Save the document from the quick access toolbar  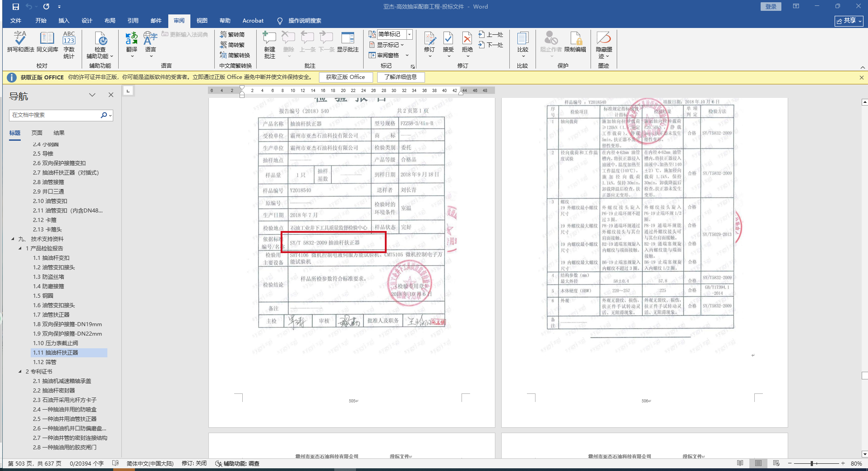point(16,7)
